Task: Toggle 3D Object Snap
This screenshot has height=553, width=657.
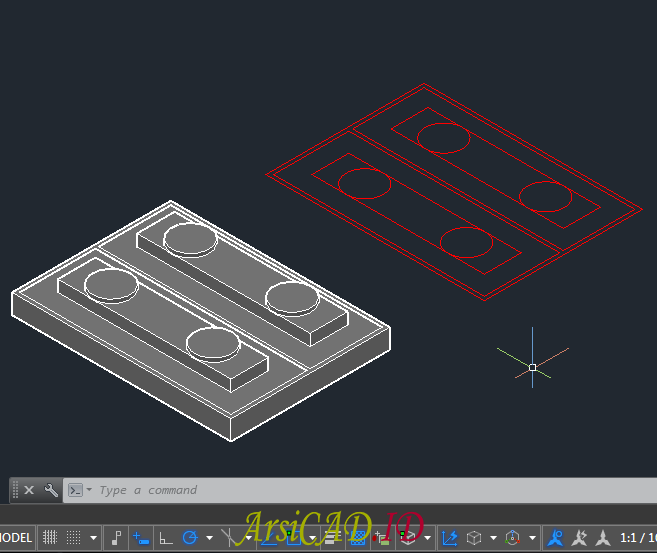Action: point(408,537)
